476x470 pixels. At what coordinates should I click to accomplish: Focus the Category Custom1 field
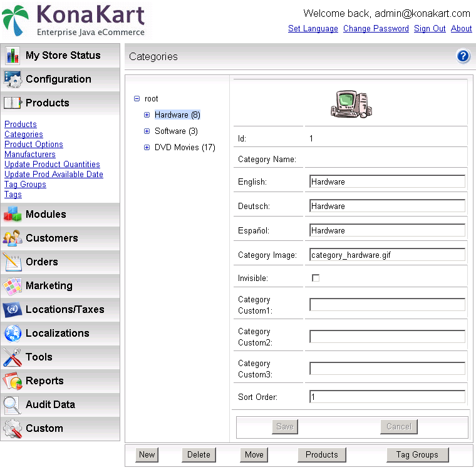click(387, 305)
